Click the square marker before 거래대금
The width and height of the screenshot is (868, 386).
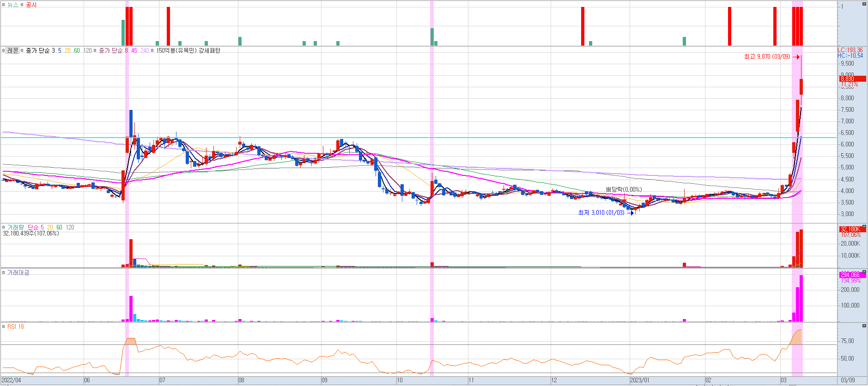coord(3,272)
